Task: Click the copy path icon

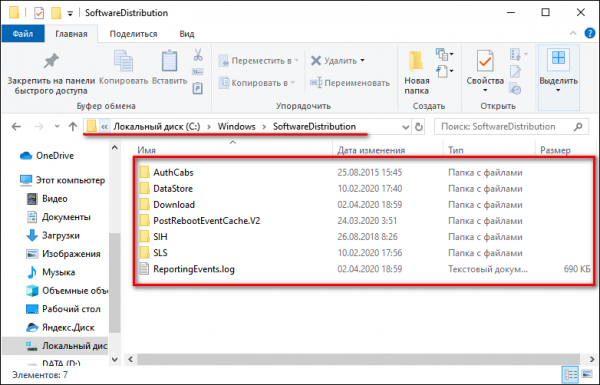Action: pyautogui.click(x=197, y=72)
